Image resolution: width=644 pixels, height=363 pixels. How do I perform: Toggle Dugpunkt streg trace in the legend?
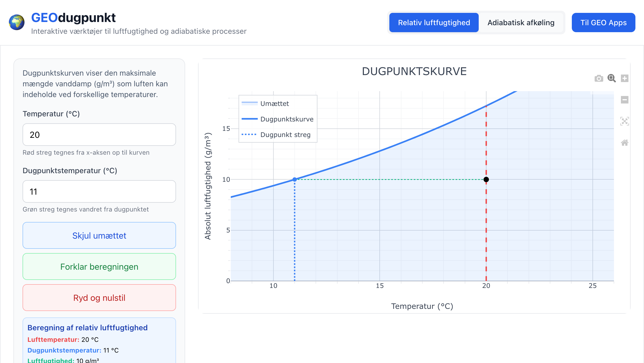point(285,135)
